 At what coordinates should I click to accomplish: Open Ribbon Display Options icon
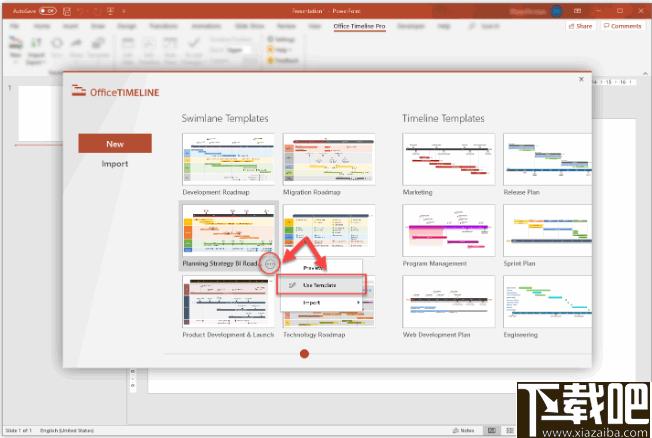(578, 11)
